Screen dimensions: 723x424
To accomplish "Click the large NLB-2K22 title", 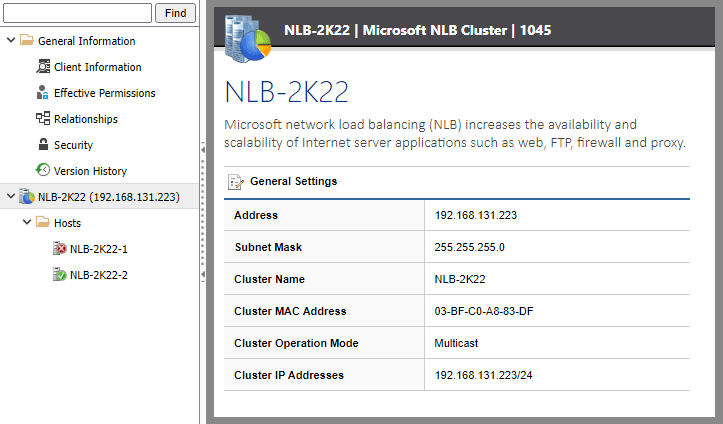I will pos(286,92).
